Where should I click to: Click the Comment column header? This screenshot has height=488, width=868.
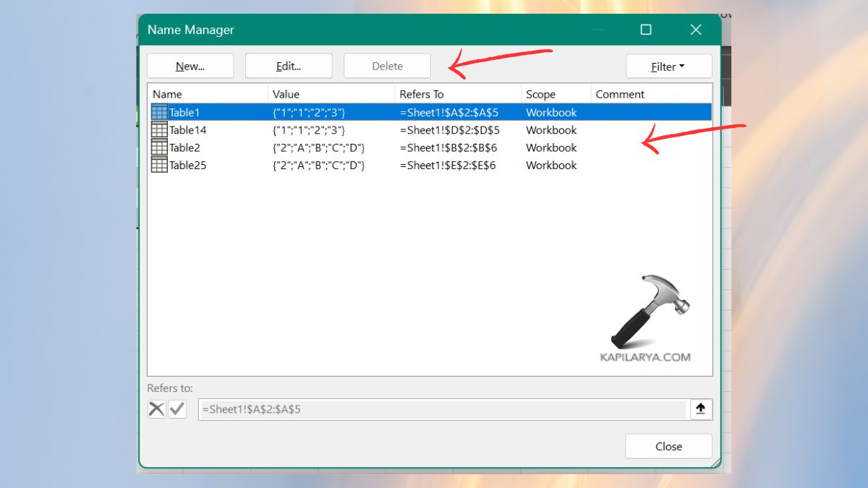coord(651,94)
